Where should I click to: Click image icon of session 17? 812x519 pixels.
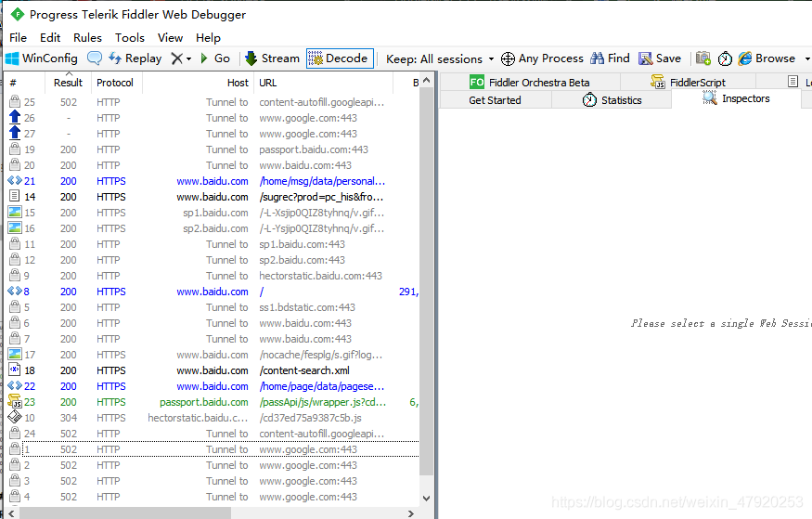pos(15,355)
